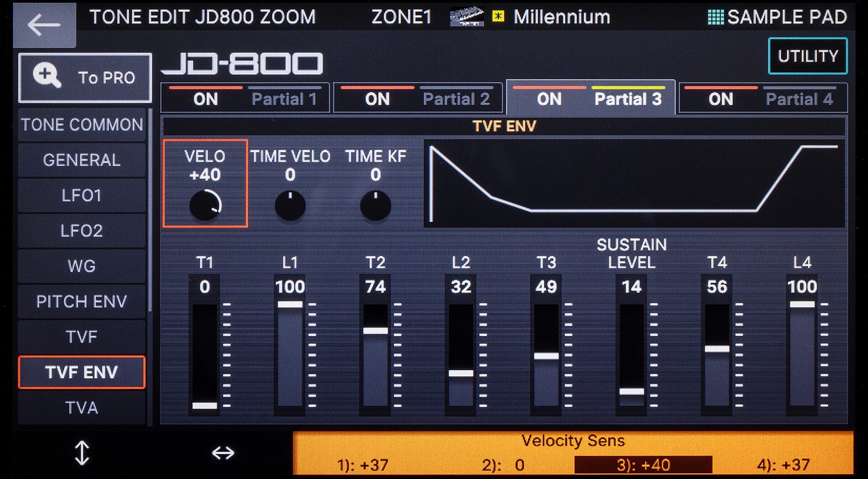The width and height of the screenshot is (868, 479).
Task: Open the TVA section
Action: point(82,407)
